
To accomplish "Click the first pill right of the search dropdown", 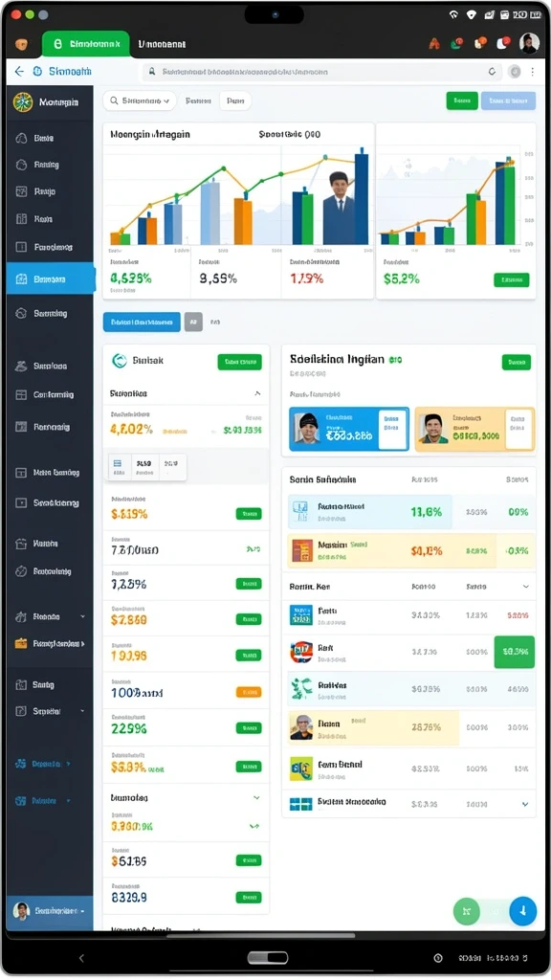I will click(x=198, y=100).
